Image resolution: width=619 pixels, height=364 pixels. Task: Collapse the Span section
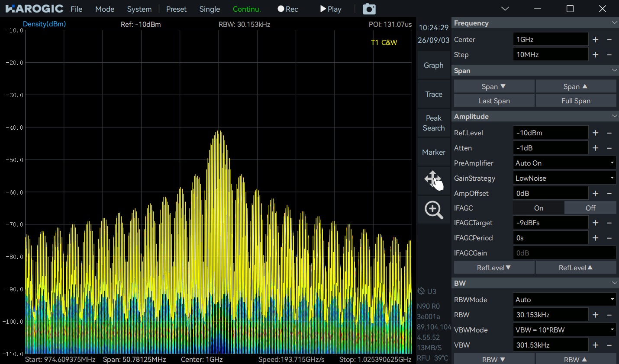[x=614, y=70]
